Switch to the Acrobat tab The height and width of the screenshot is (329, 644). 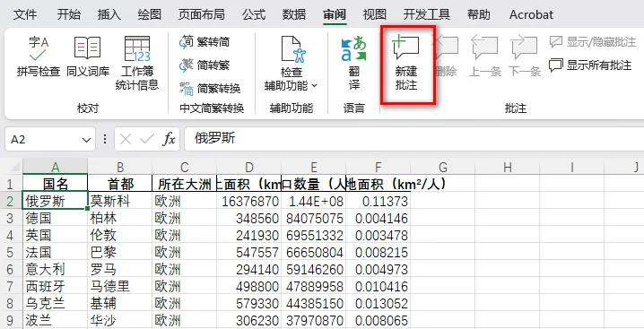click(531, 14)
